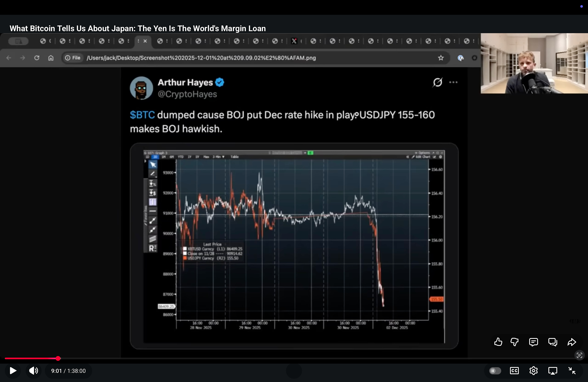This screenshot has height=382, width=588.
Task: Switch to the X browser tab
Action: click(x=294, y=41)
